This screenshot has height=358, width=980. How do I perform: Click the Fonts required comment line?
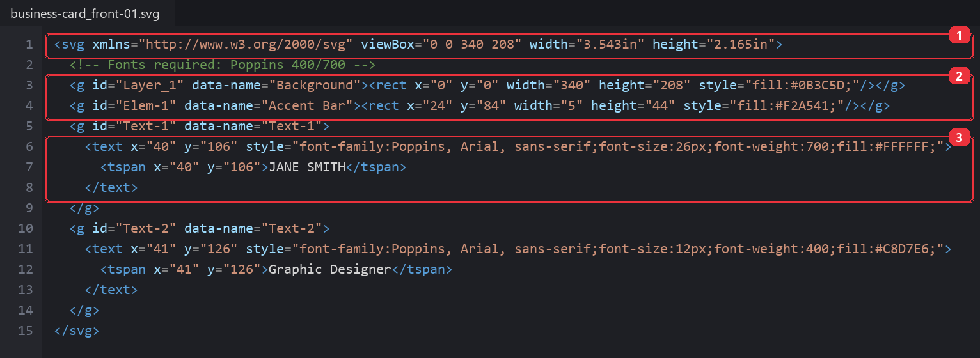click(x=223, y=65)
